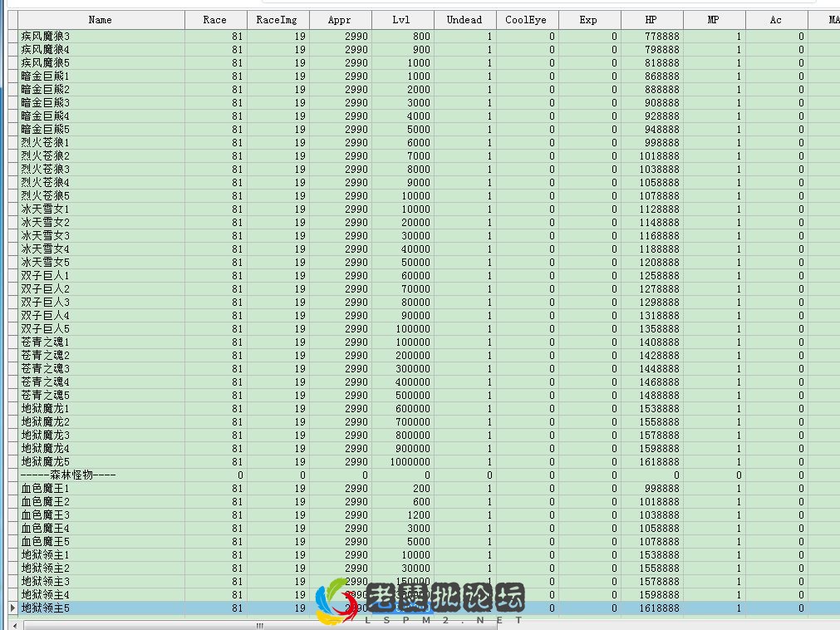Click the Lvl cell of 苍青之魂2
Screen dimensions: 840x630
click(x=401, y=356)
